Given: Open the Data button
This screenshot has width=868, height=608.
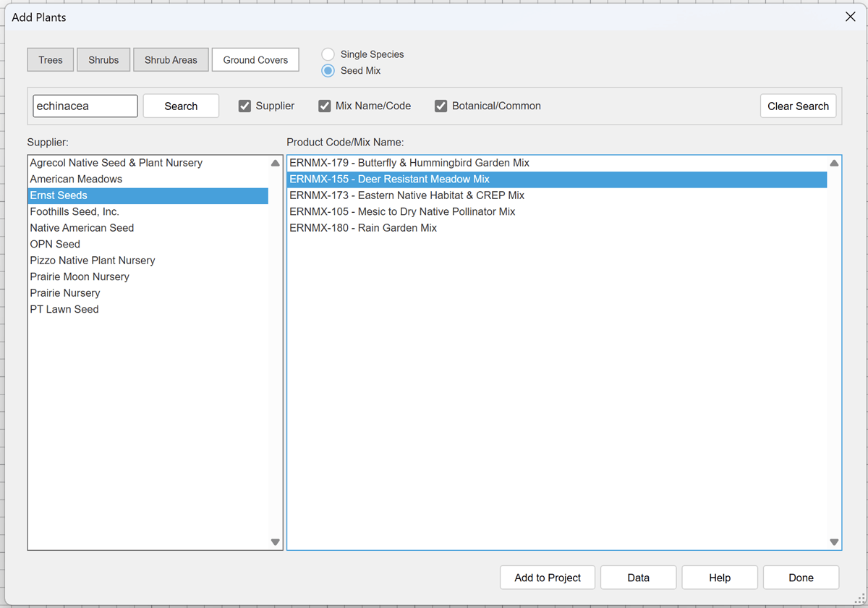Looking at the screenshot, I should point(638,578).
